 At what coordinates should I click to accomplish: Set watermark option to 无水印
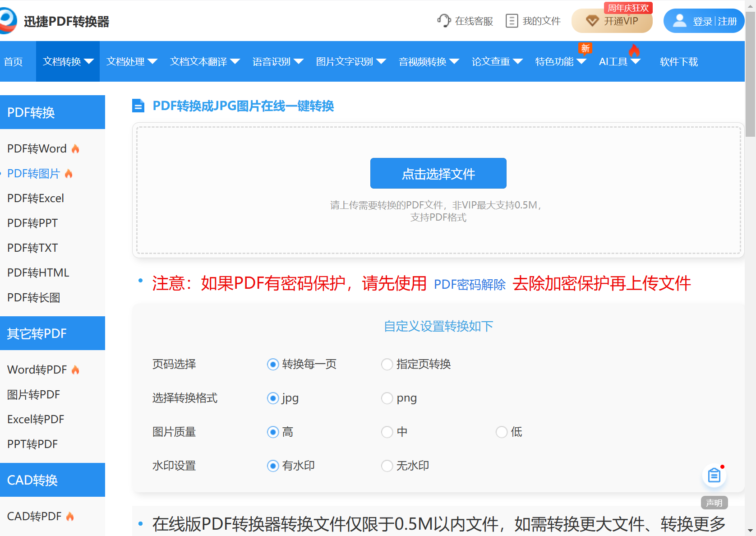[x=387, y=466]
